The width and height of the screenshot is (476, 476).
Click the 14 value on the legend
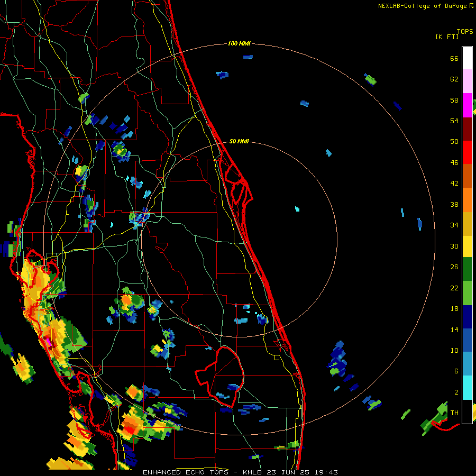click(454, 329)
